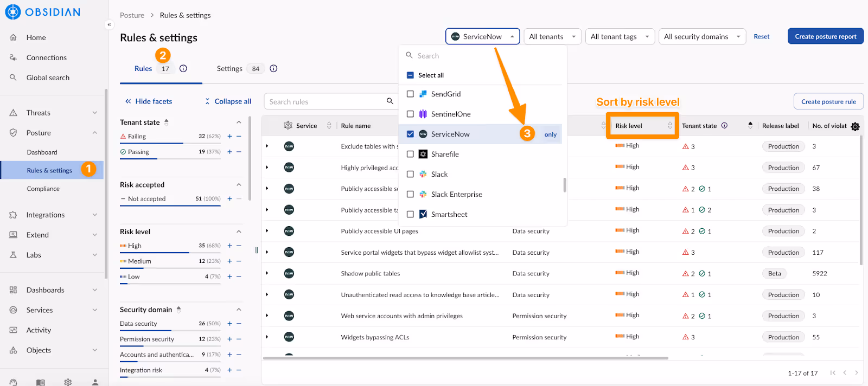Click the Reset filters link
The image size is (868, 386).
(762, 36)
